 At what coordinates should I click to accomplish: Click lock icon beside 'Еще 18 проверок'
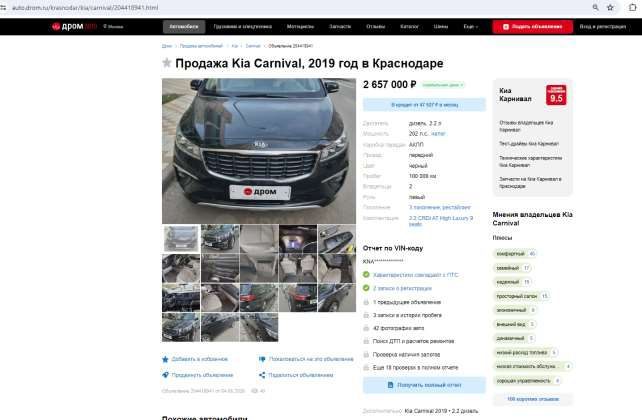pyautogui.click(x=366, y=368)
